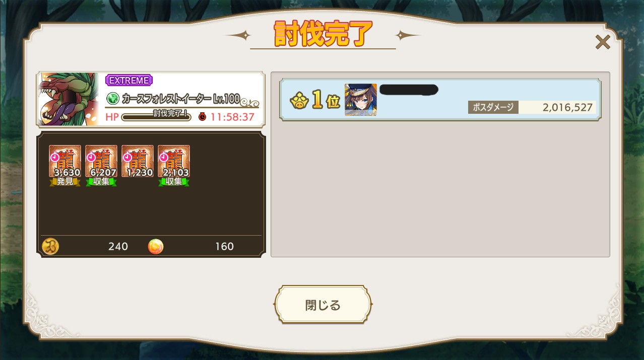644x360 pixels.
Task: Click the crown icon for 1位 rank
Action: click(x=298, y=101)
